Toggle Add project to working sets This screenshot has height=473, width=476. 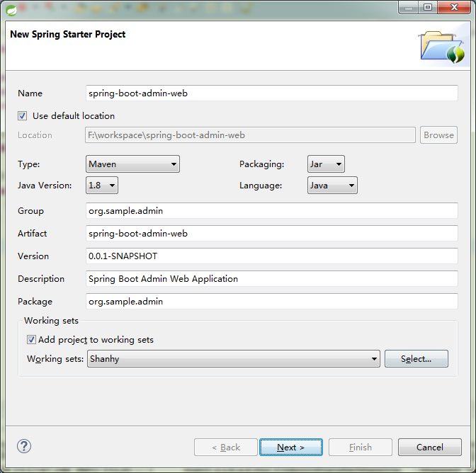point(31,339)
